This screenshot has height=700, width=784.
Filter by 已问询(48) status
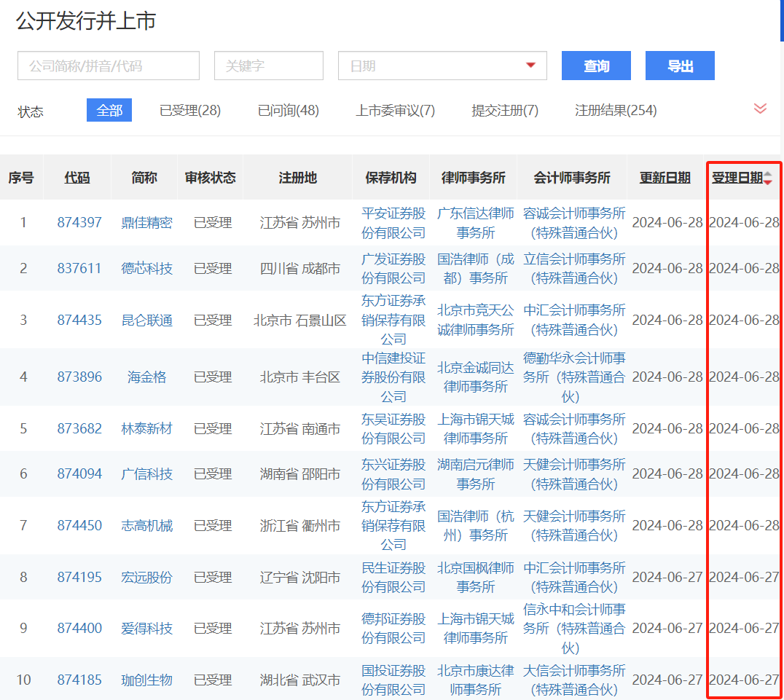289,111
